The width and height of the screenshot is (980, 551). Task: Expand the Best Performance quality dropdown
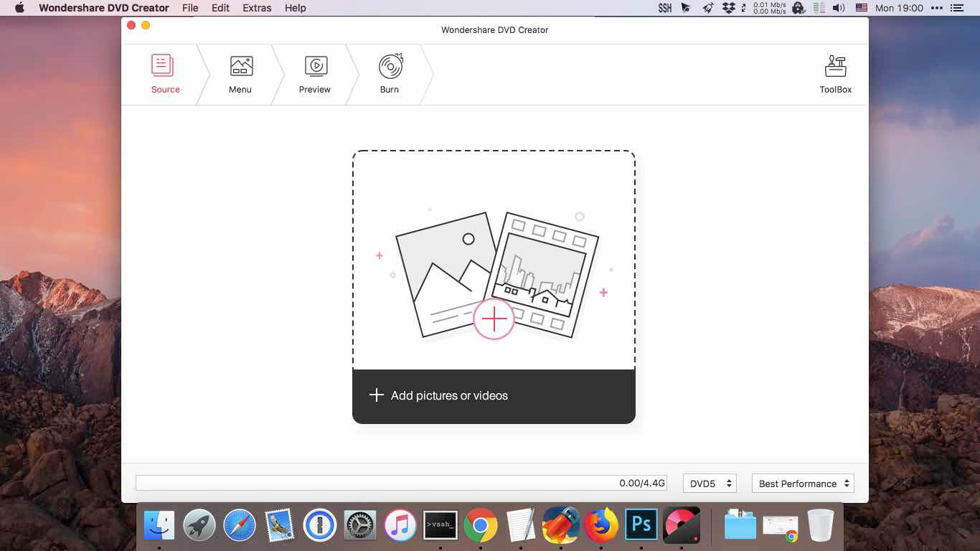(802, 483)
